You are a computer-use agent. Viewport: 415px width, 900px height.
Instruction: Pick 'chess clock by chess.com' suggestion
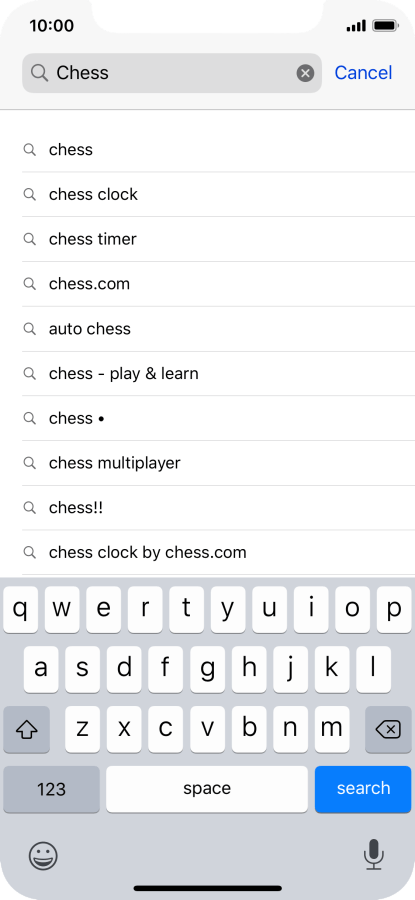[x=218, y=553]
